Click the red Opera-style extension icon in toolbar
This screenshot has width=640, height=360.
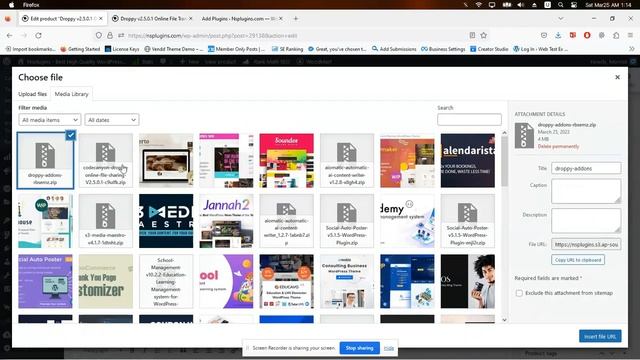587,36
